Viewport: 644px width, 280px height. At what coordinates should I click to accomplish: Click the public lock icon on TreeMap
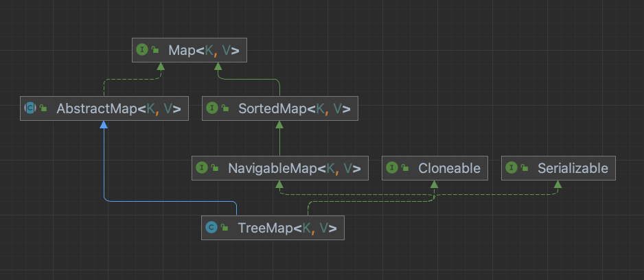[x=225, y=228]
